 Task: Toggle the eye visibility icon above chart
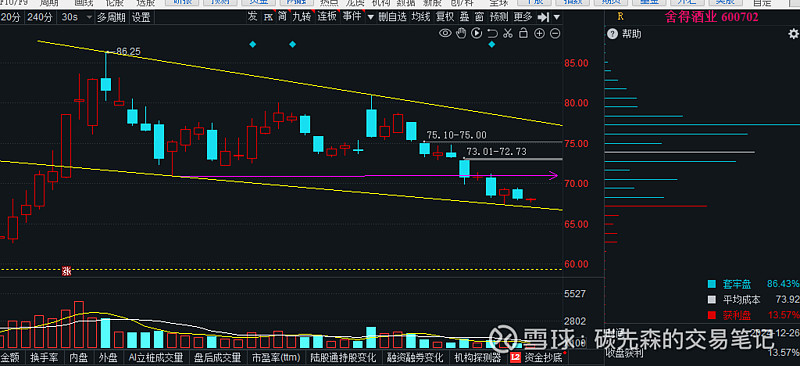point(445,34)
